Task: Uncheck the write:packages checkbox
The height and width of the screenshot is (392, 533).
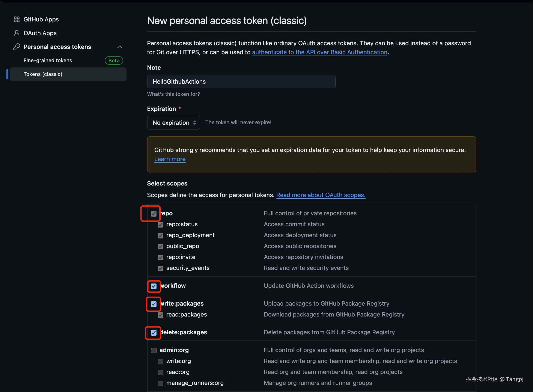Action: pyautogui.click(x=154, y=304)
